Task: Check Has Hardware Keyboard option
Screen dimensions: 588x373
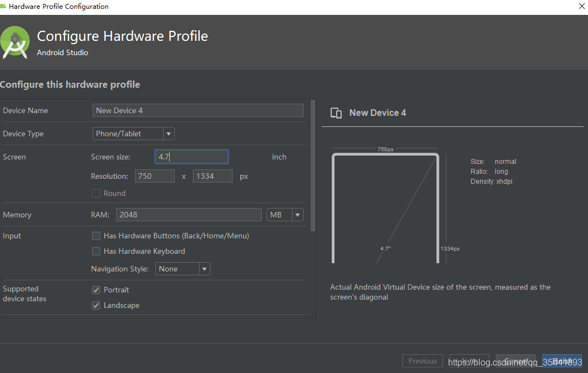Action: (x=96, y=251)
